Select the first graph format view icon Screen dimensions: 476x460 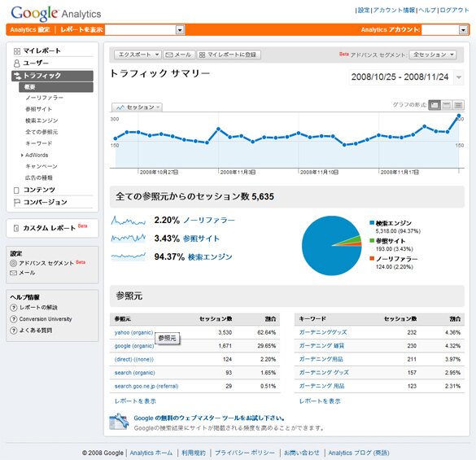435,105
